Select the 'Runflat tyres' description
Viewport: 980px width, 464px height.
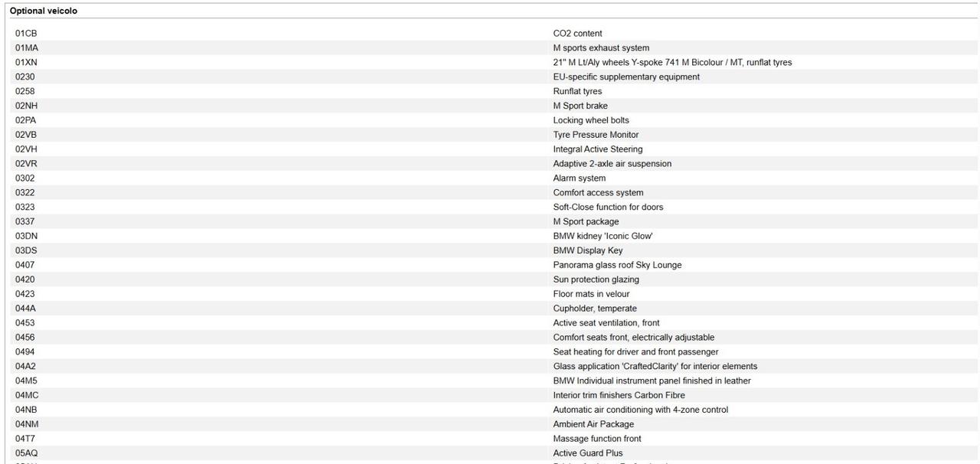point(577,92)
